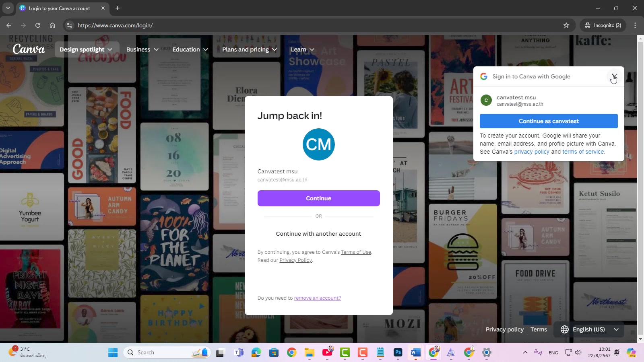Open the green Camtasia taskbar icon
The image size is (644, 362).
[x=345, y=353]
